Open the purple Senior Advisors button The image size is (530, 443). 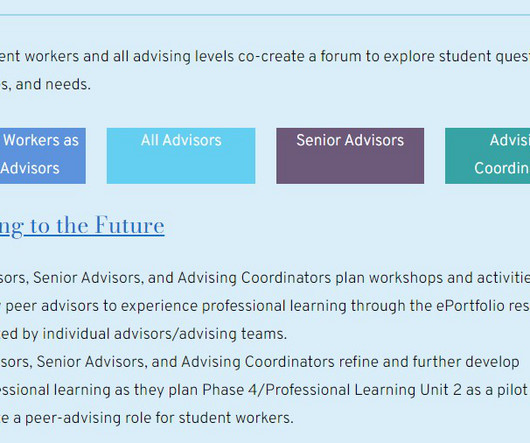[350, 156]
